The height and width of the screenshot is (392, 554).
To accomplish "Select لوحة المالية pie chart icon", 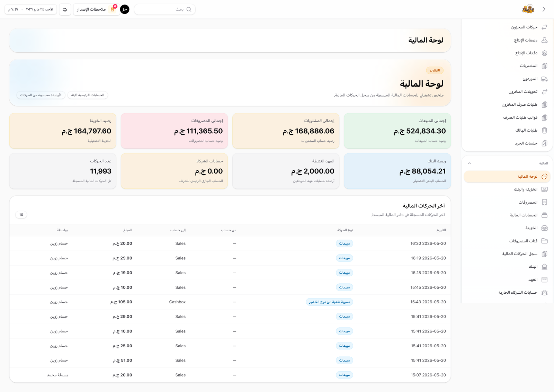I will coord(544,177).
